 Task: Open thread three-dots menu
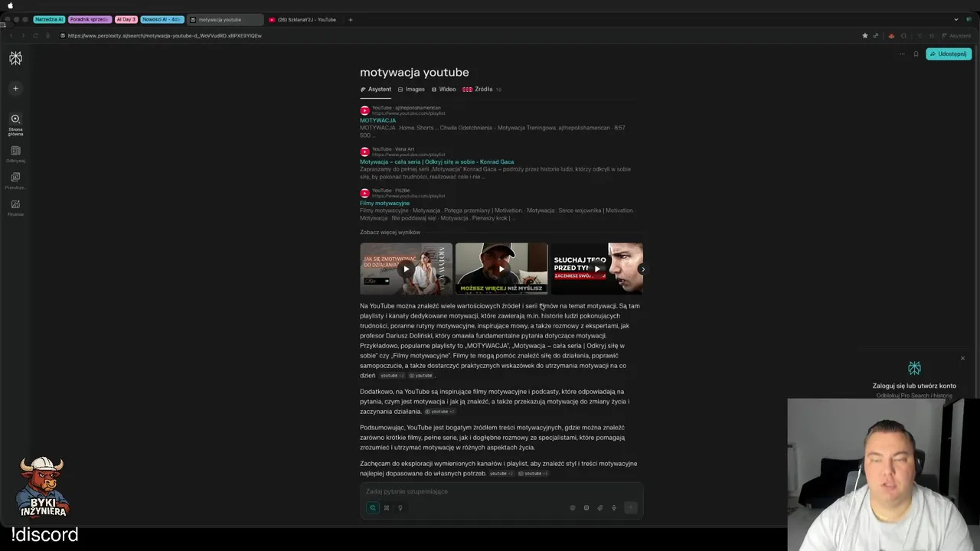902,54
